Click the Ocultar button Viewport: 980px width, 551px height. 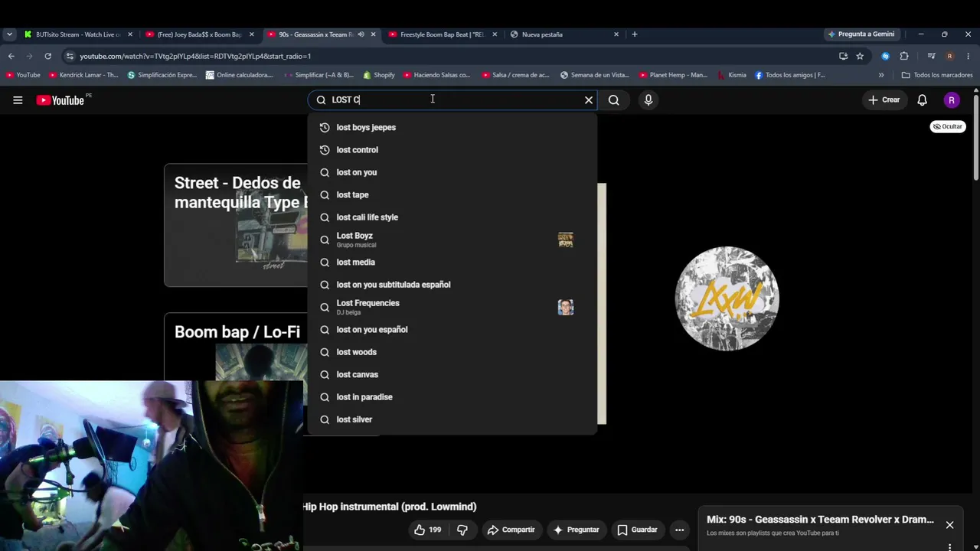click(948, 126)
